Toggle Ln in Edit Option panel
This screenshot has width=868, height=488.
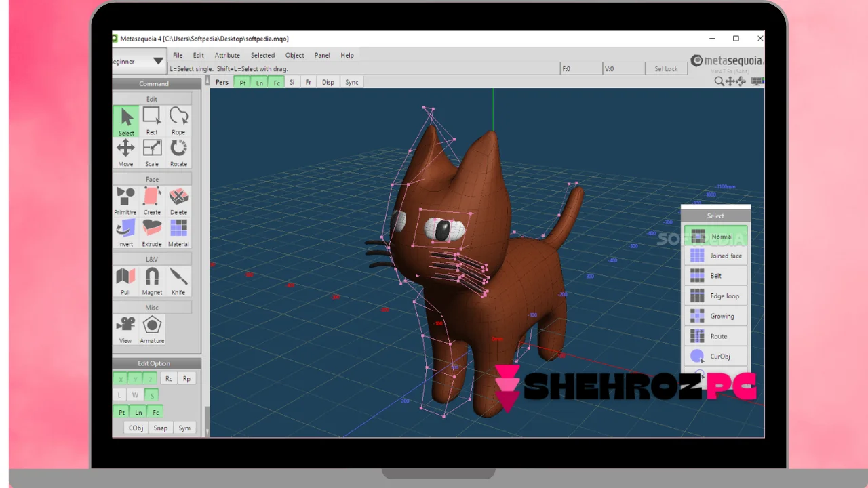click(x=138, y=412)
